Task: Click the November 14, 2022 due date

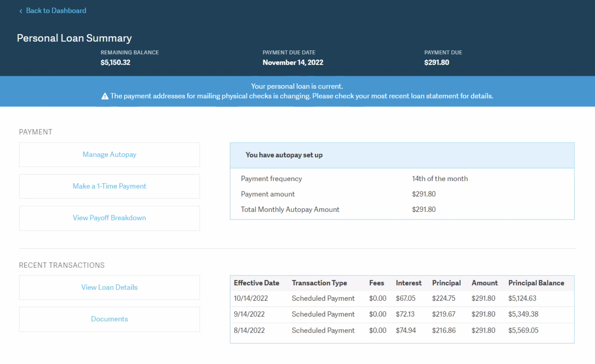Action: 293,63
